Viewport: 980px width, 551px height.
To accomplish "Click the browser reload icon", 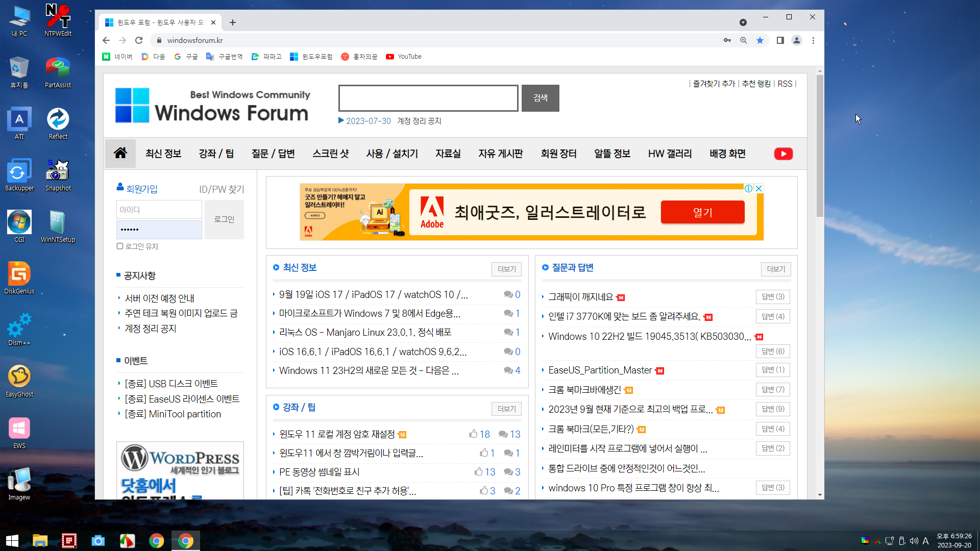I will (139, 40).
